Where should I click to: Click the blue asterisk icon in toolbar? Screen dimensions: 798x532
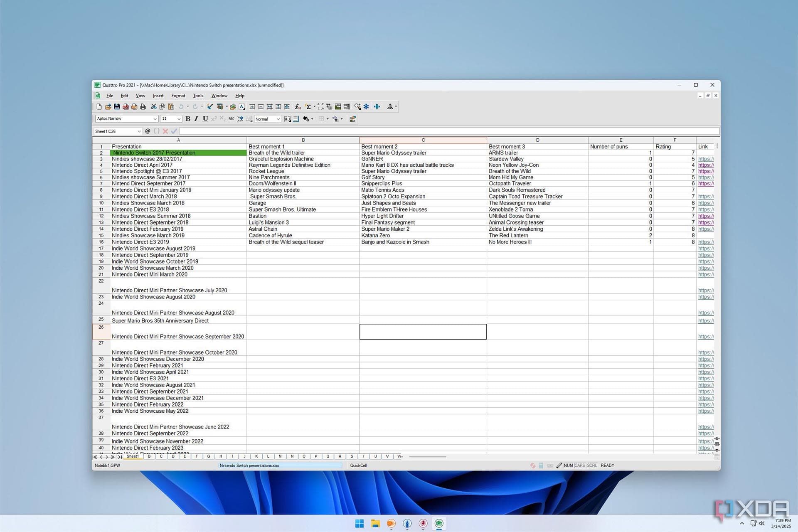pos(366,107)
